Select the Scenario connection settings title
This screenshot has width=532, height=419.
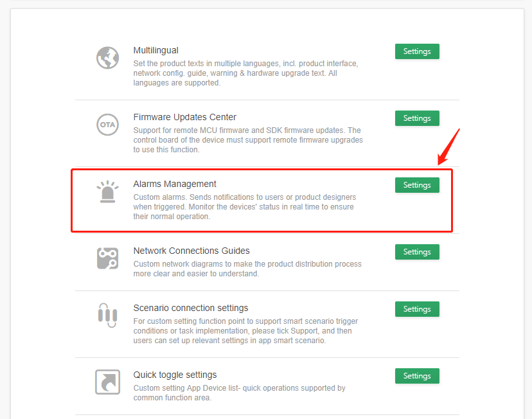point(191,308)
